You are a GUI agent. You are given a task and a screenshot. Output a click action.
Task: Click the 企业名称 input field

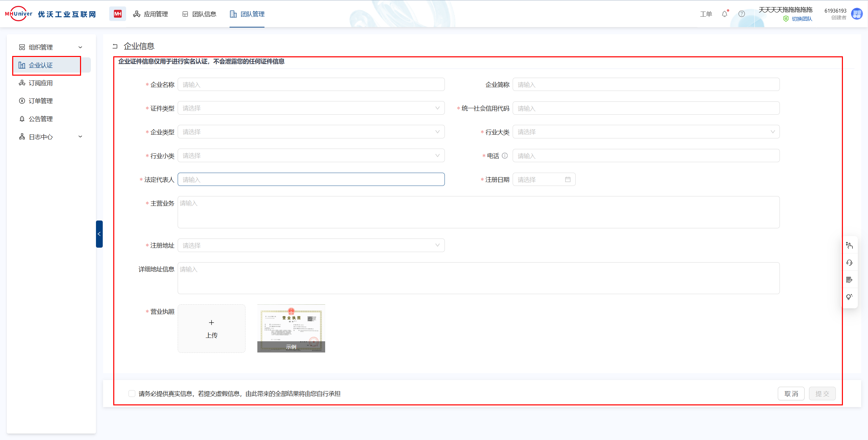coord(311,84)
